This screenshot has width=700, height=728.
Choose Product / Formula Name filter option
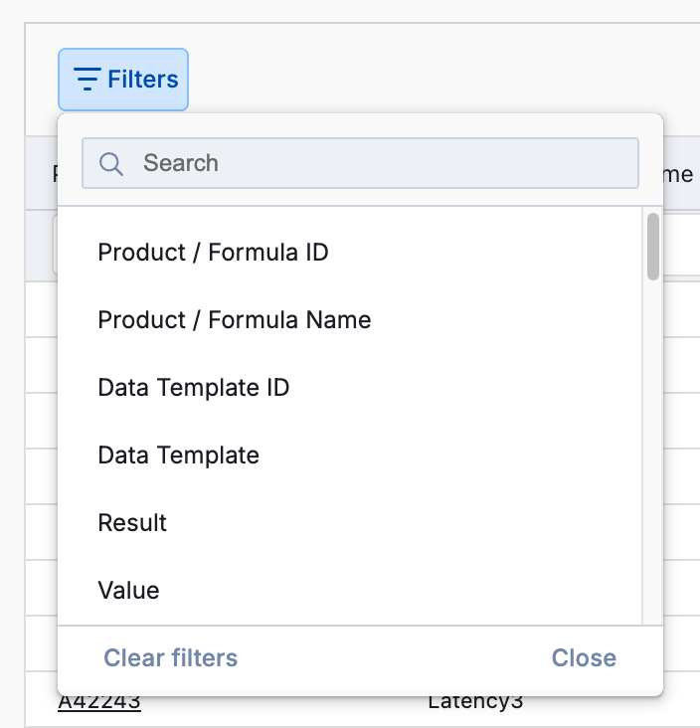tap(234, 320)
